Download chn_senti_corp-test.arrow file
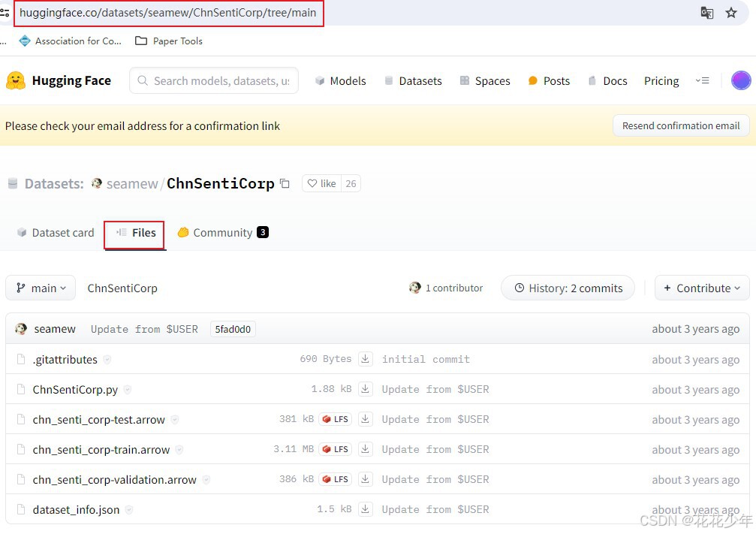Viewport: 756px width, 534px height. coord(366,419)
